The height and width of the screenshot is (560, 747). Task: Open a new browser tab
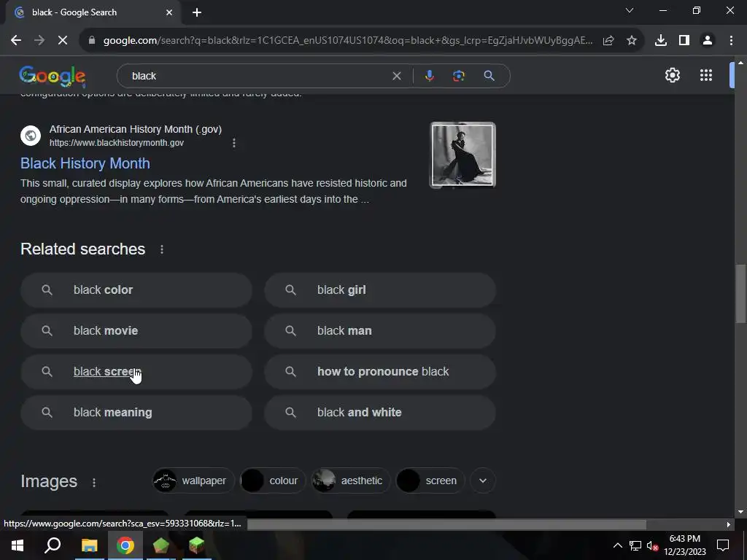tap(197, 12)
